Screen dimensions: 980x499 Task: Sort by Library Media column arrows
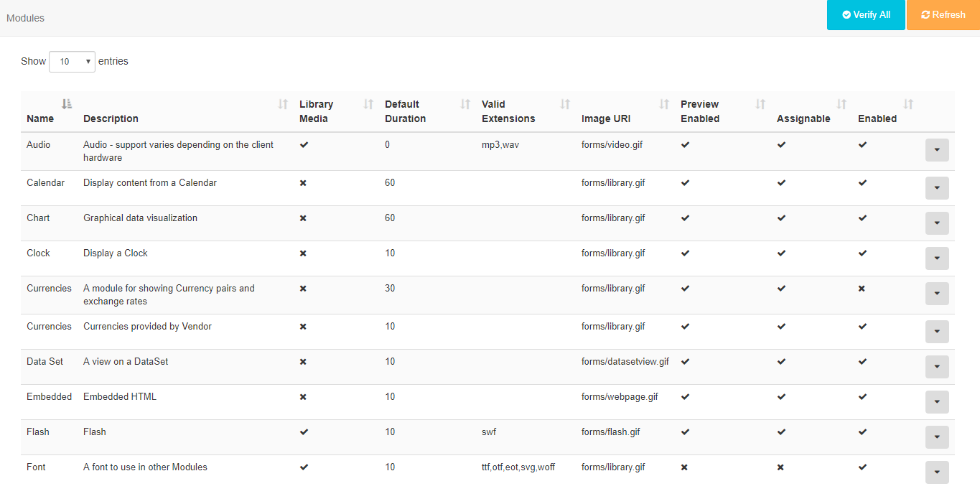point(368,104)
